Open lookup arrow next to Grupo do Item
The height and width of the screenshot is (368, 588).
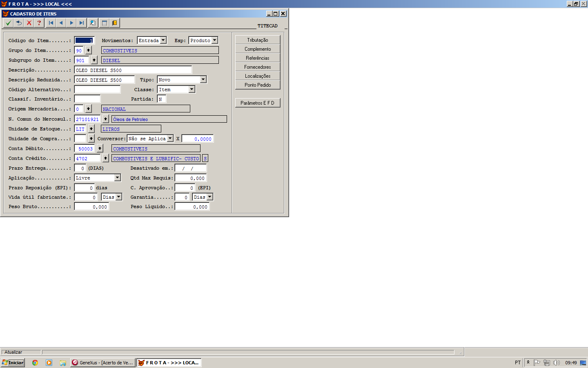click(88, 50)
